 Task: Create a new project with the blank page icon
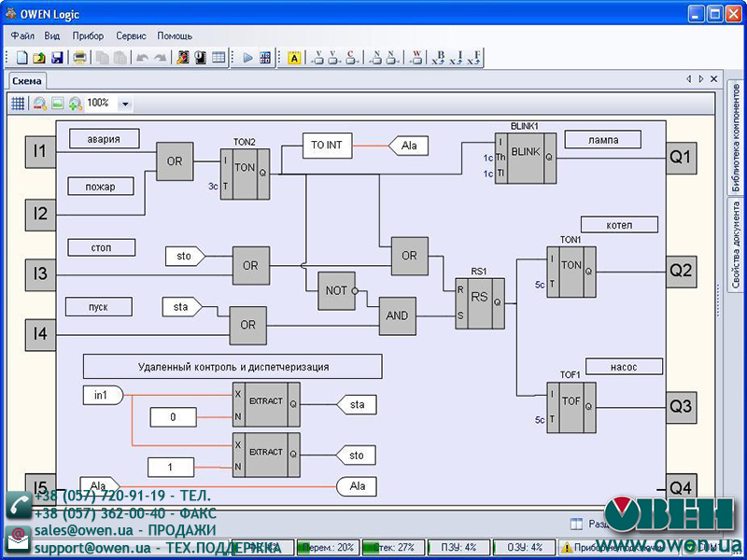pos(21,58)
